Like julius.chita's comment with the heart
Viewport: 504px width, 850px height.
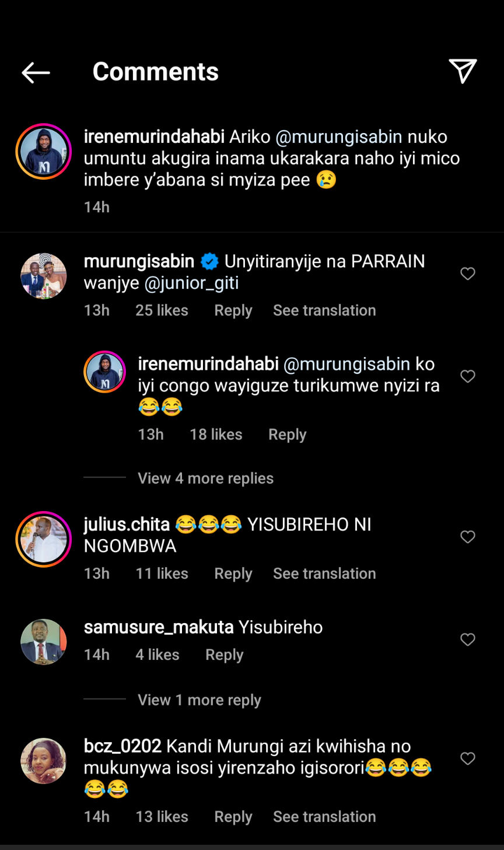click(x=468, y=537)
